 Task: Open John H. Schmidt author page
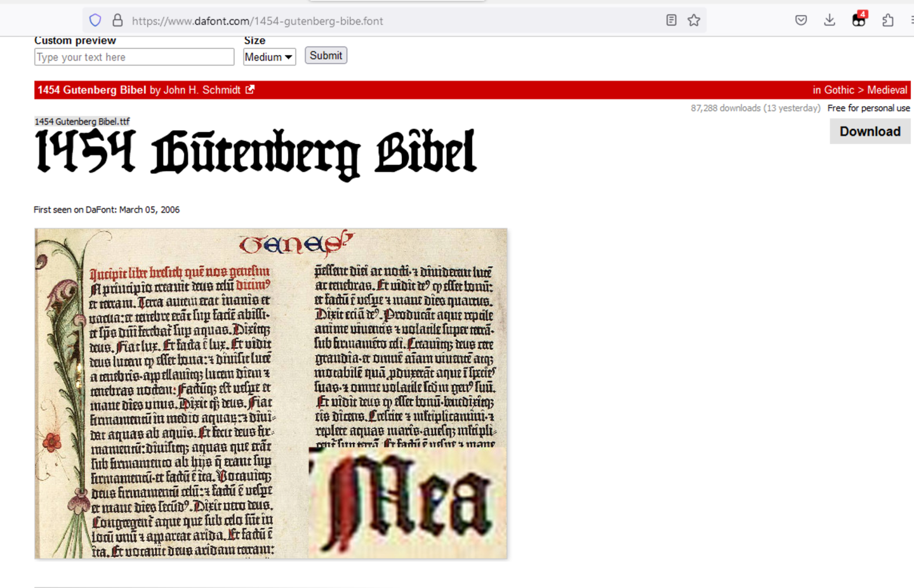[202, 90]
